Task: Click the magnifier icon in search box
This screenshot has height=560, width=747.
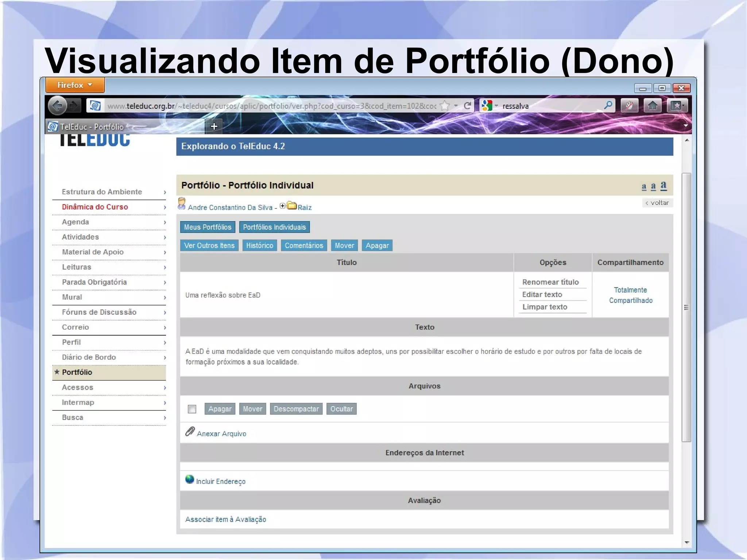Action: click(x=608, y=105)
